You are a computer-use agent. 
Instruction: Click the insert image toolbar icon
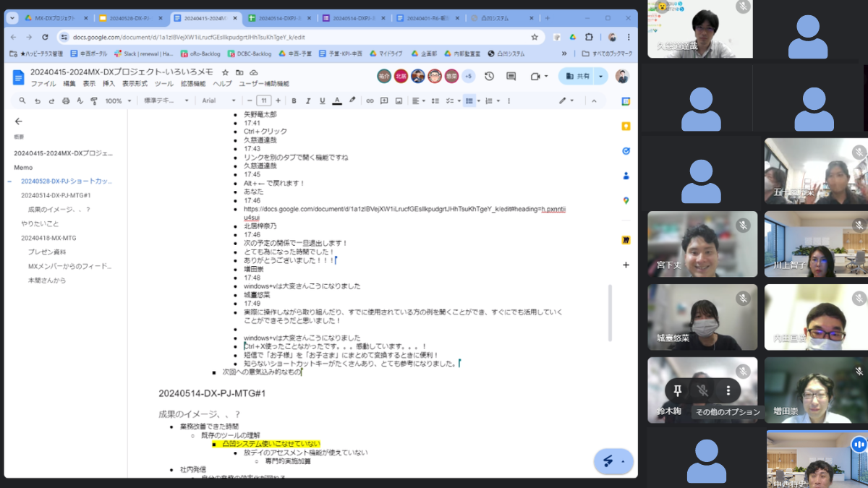[399, 100]
